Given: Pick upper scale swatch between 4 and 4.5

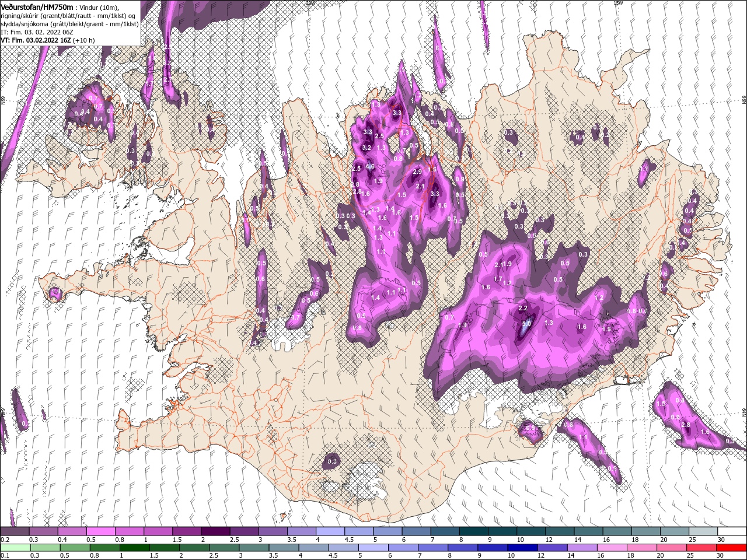Looking at the screenshot, I should pos(330,531).
